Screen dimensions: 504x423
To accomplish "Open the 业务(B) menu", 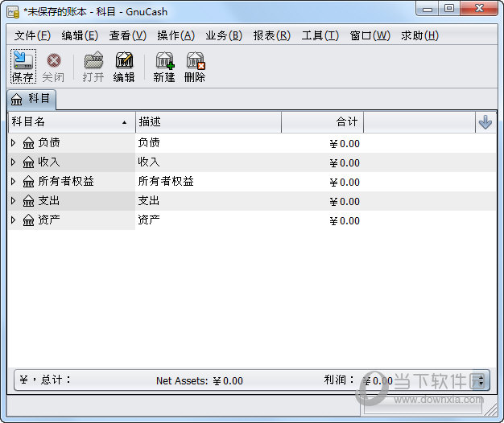I will (224, 35).
